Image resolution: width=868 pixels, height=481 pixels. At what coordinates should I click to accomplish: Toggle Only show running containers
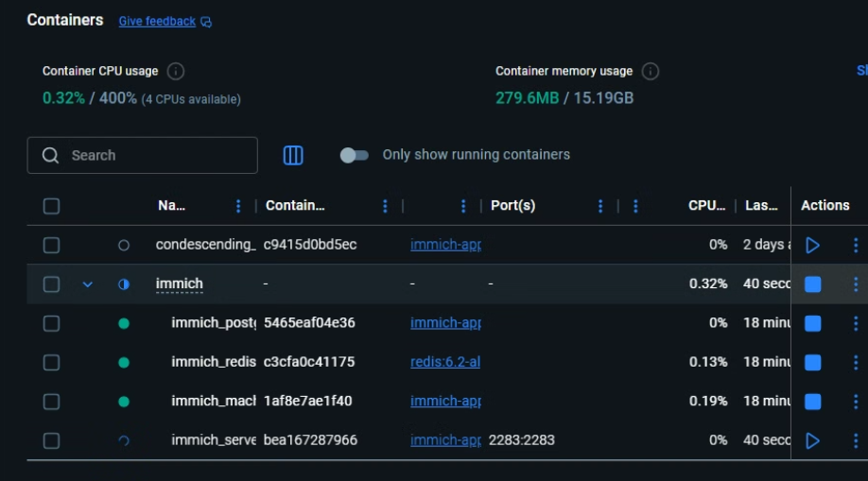point(355,155)
